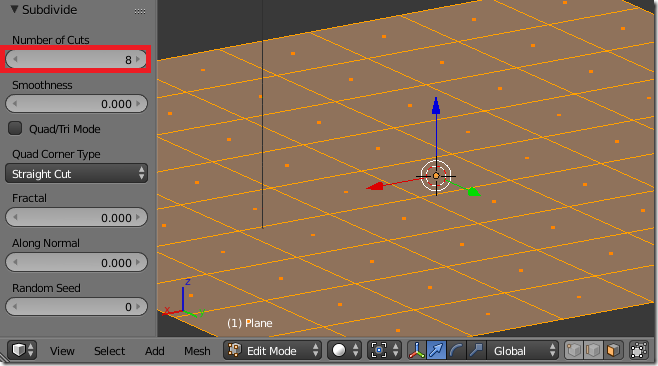Toggle the 3D manipulator widget icon

click(416, 350)
